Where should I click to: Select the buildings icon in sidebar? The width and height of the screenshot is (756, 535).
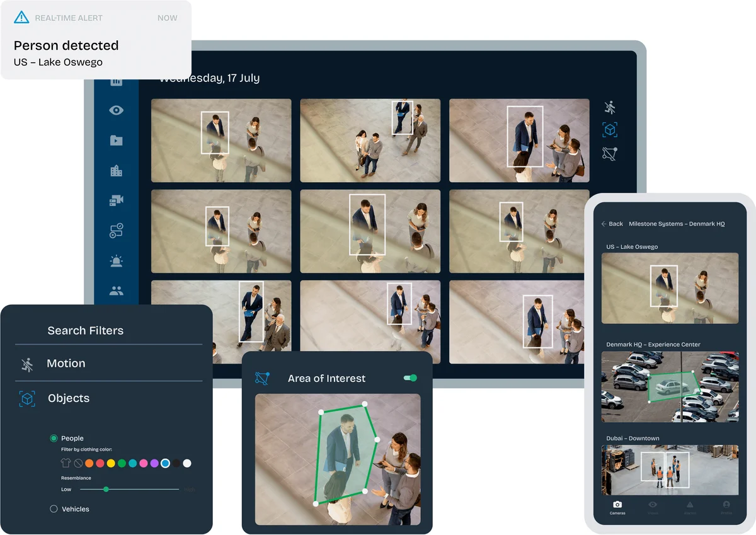point(116,171)
